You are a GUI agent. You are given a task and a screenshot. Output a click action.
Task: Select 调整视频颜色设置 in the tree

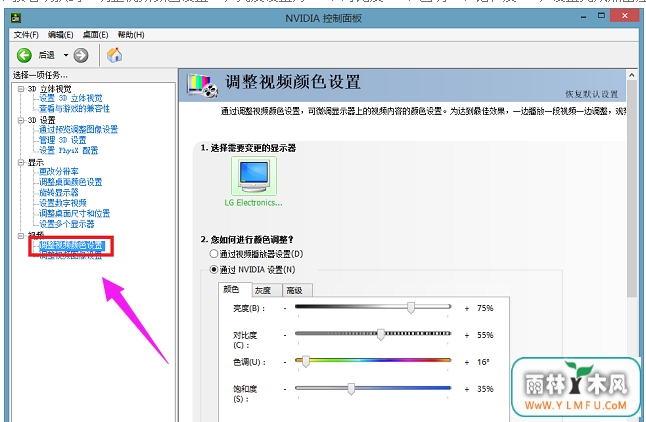coord(71,246)
